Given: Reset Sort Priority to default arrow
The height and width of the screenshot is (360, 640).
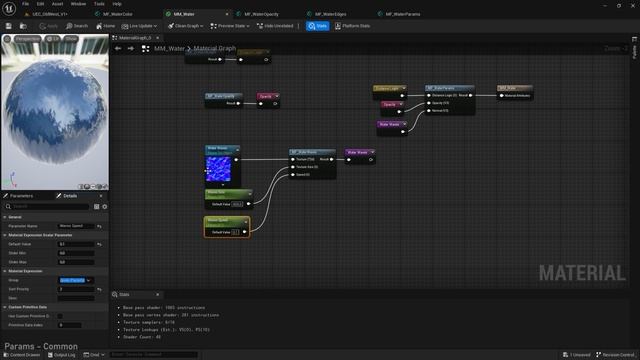Looking at the screenshot, I should pyautogui.click(x=99, y=289).
